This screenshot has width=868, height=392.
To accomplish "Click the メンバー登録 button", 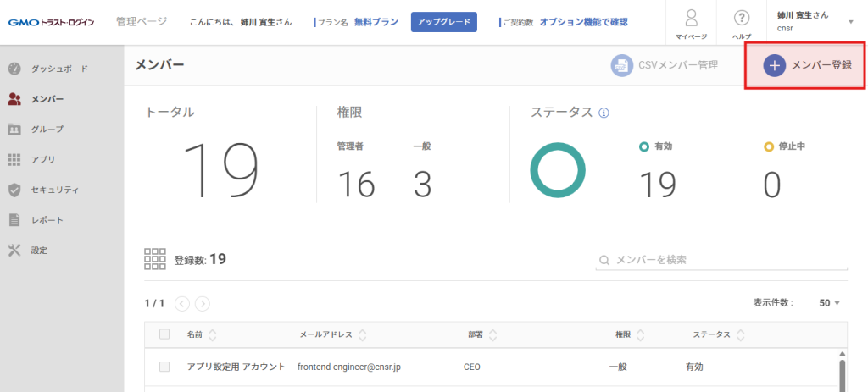I will (x=805, y=65).
